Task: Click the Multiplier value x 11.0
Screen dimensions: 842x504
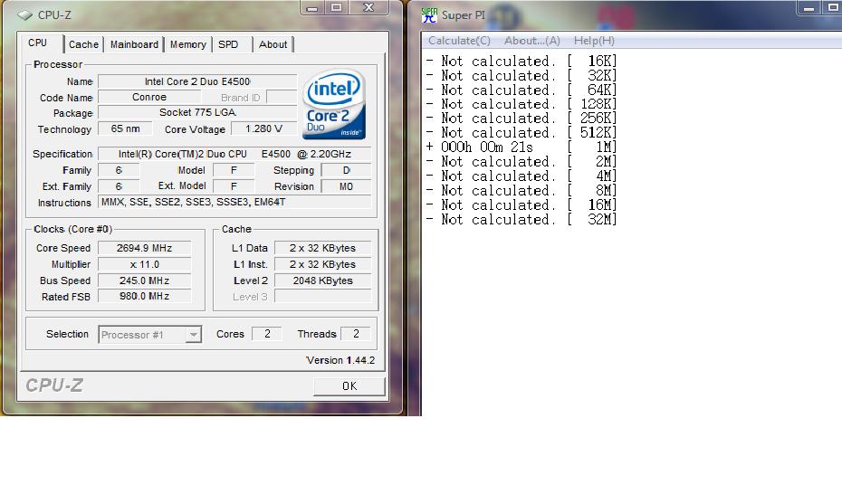Action: 145,264
